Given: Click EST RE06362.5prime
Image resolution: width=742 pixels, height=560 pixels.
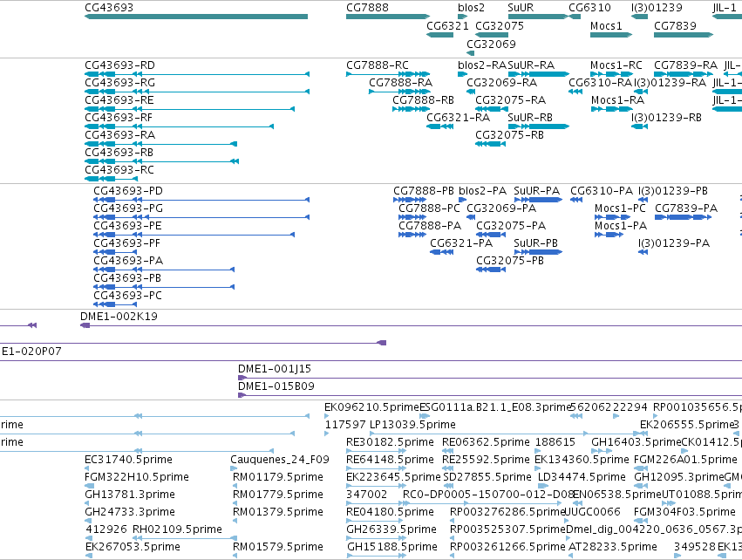Looking at the screenshot, I should tap(486, 442).
